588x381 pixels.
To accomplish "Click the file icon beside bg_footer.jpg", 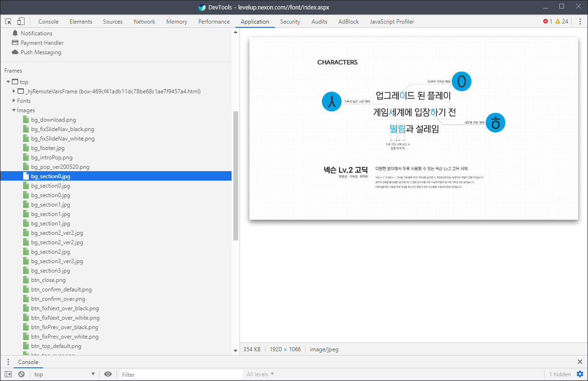I will point(26,148).
